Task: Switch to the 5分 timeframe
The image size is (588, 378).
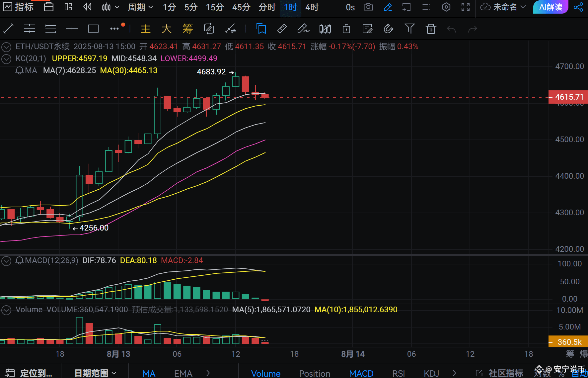Action: 191,7
